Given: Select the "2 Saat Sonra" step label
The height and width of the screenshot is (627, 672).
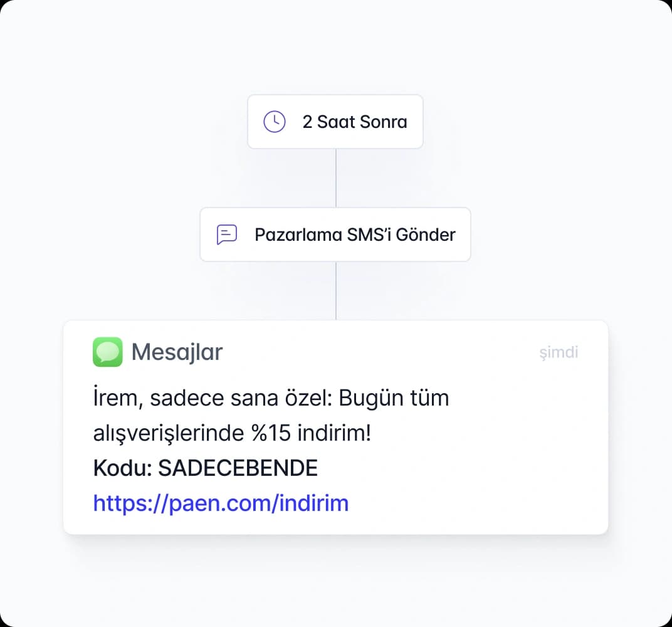Looking at the screenshot, I should coord(354,122).
